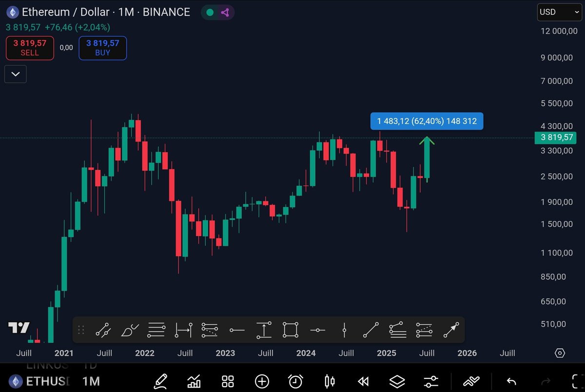Tap the 2026 time axis label
585x392 pixels.
tap(467, 353)
